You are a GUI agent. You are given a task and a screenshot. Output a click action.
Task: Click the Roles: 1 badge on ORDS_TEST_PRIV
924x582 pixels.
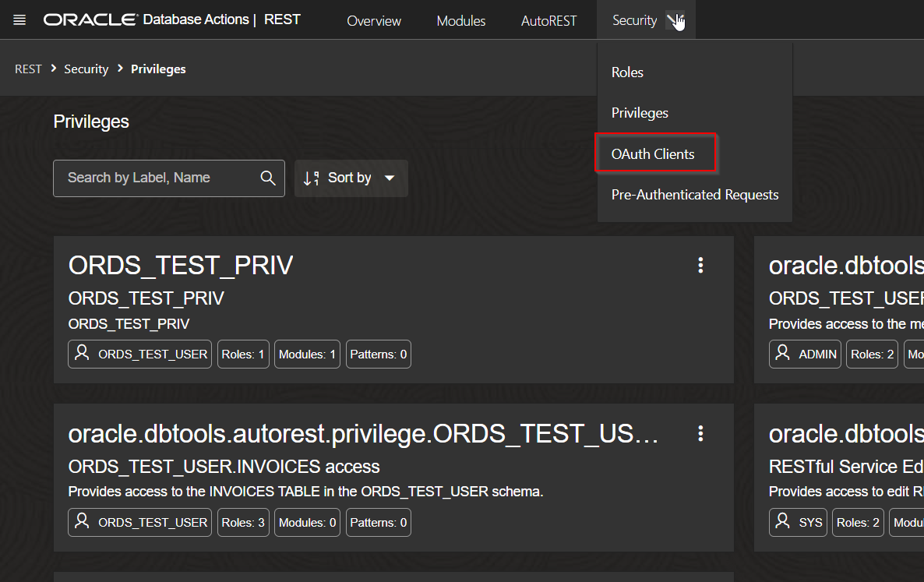point(243,354)
